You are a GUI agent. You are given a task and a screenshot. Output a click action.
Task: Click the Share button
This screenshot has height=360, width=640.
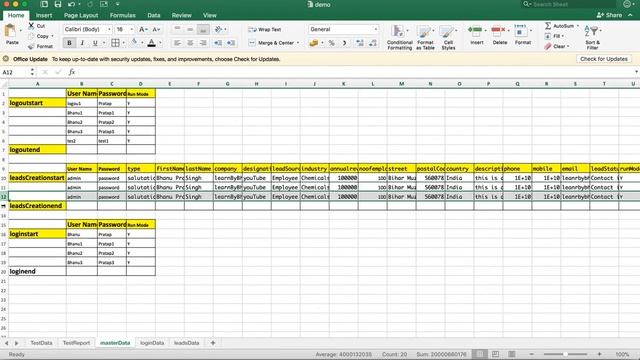click(x=609, y=15)
